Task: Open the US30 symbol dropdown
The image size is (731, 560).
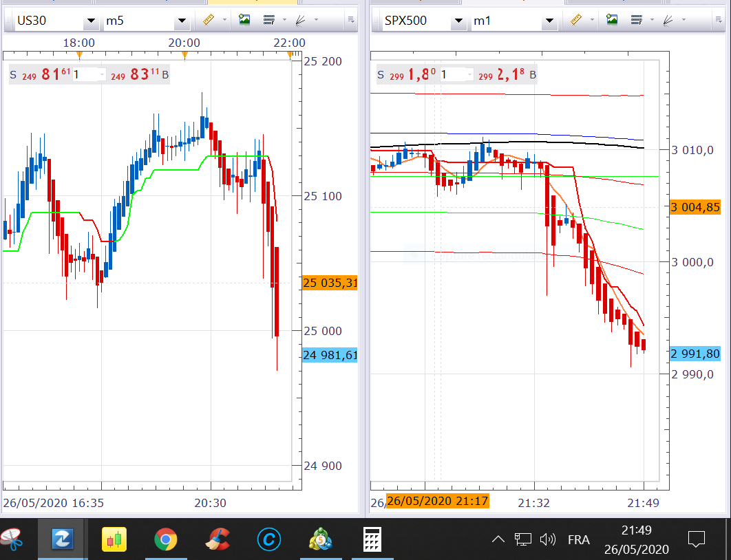Action: tap(90, 22)
